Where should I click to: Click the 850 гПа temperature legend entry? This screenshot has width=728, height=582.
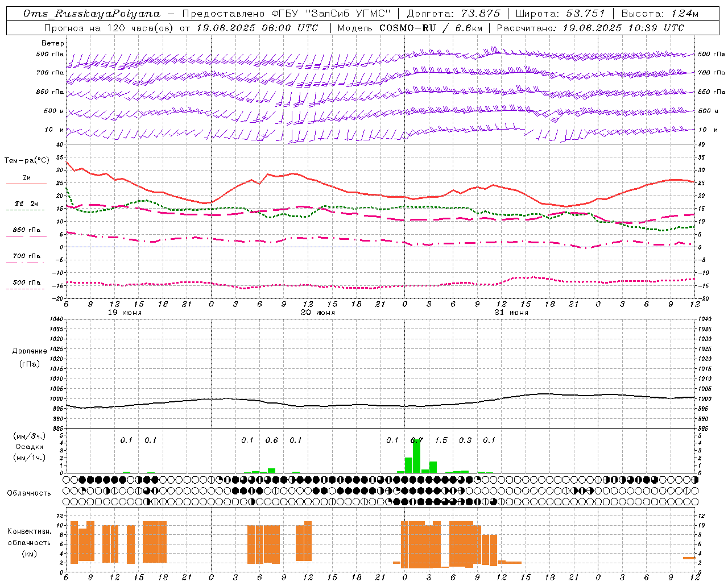tap(27, 230)
